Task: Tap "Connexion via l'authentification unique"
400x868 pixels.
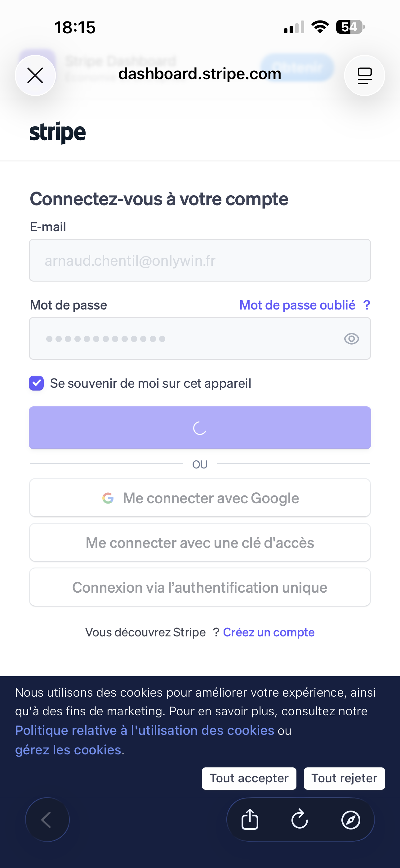Action: [x=200, y=587]
